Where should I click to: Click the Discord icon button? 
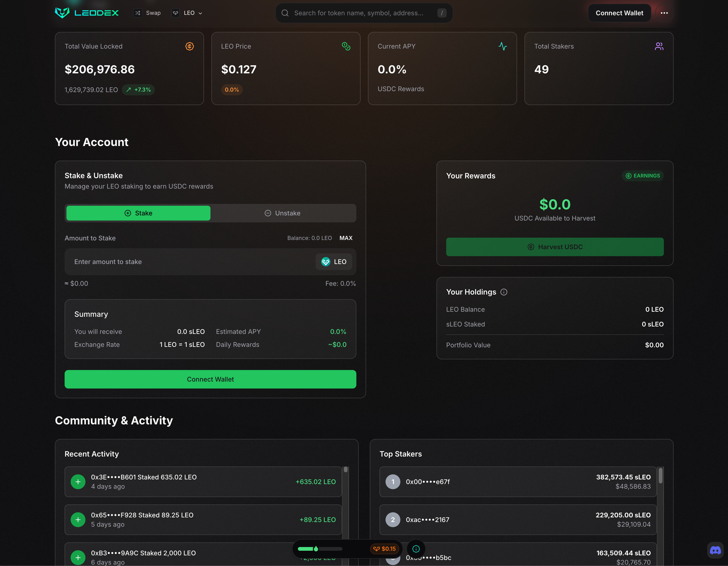(x=715, y=550)
